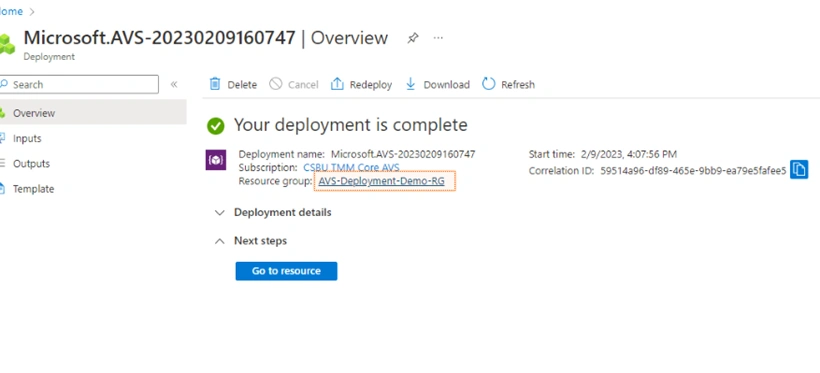This screenshot has height=373, width=820.
Task: Copy the Correlation ID with the copy icon
Action: 799,169
